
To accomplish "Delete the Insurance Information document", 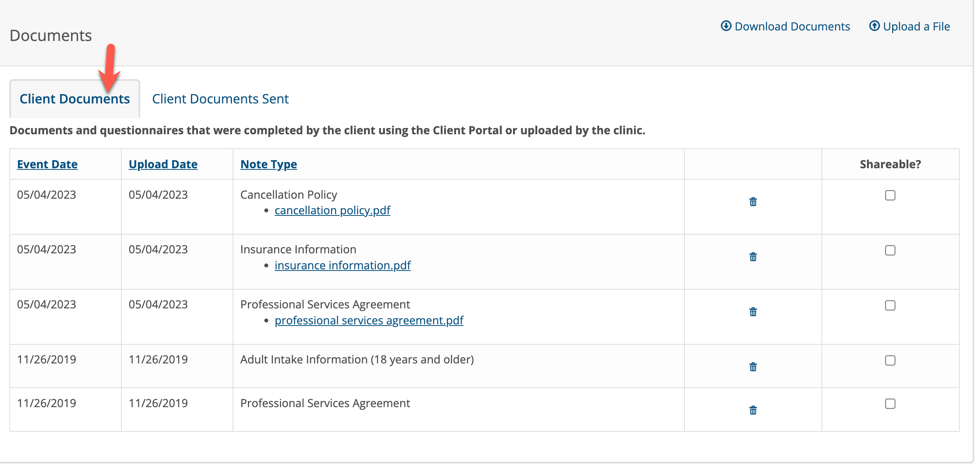I will (x=753, y=257).
